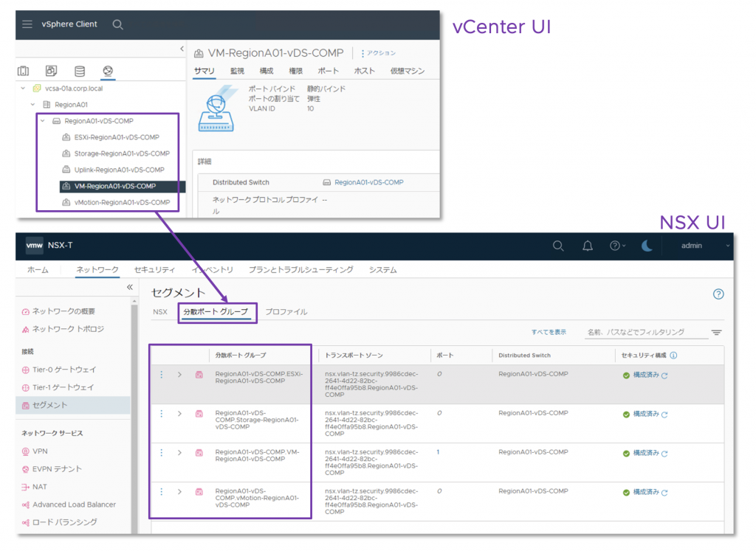756x551 pixels.
Task: Click the NSX sidebar scrollbar
Action: [x=134, y=417]
